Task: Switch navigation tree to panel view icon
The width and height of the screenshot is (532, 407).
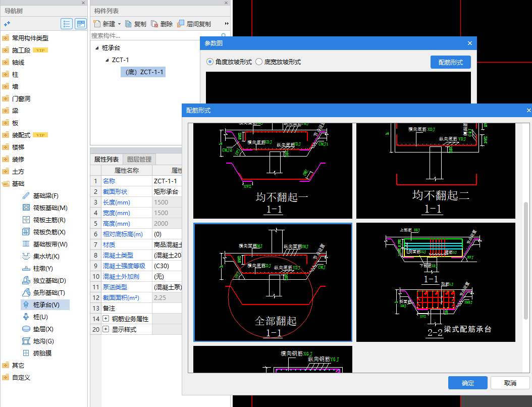Action: point(81,24)
